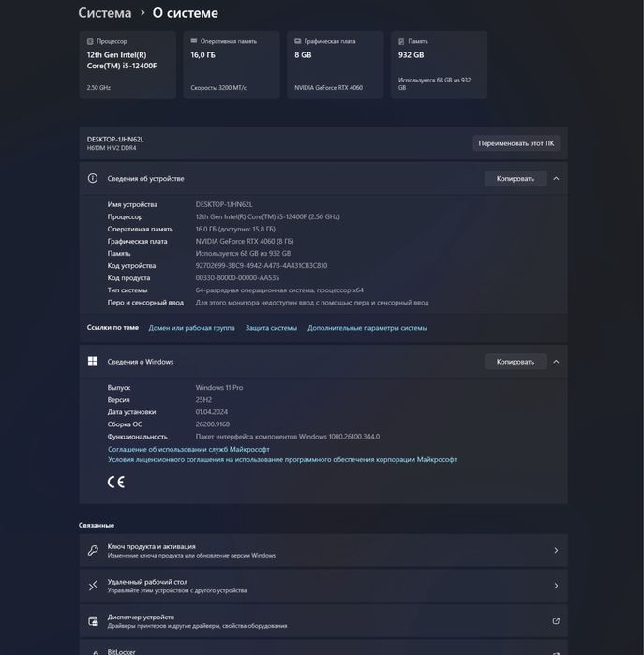This screenshot has width=644, height=655.
Task: Select the OS build 26200.9168
Action: point(212,424)
